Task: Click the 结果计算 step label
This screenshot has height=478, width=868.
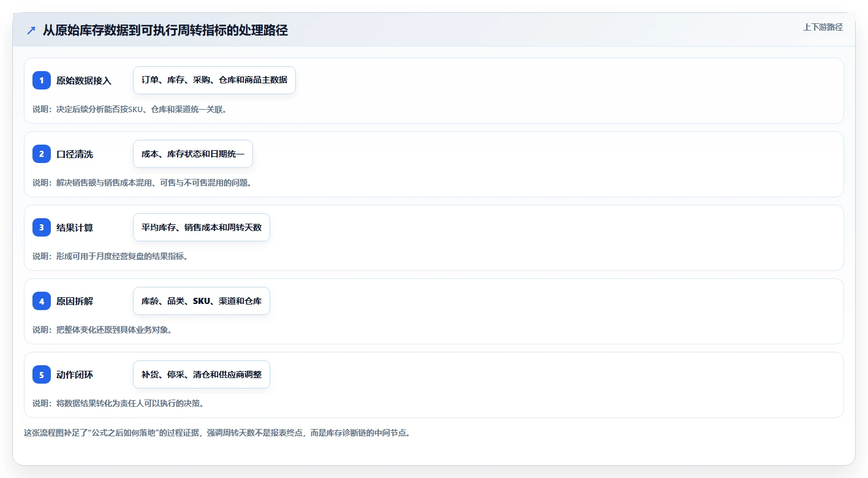Action: (x=75, y=227)
